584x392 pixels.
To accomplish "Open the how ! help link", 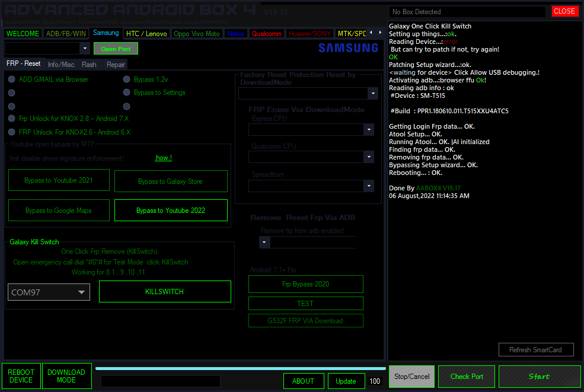I will (x=163, y=158).
